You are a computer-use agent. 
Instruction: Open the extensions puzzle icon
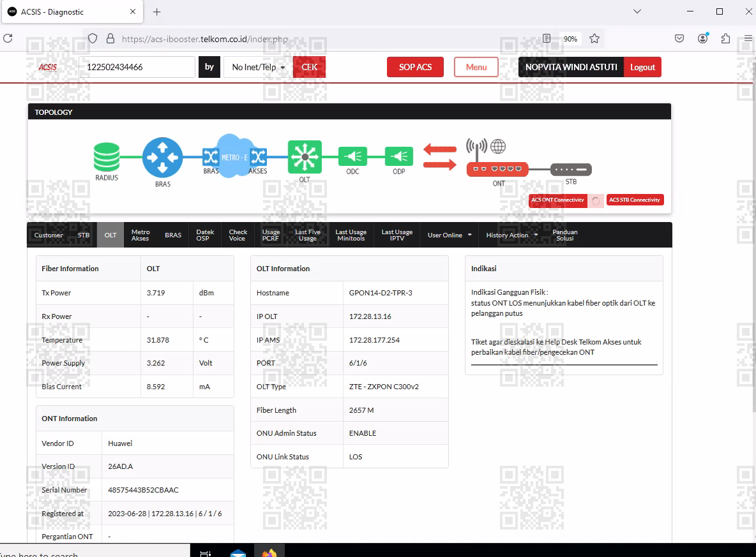pos(725,38)
